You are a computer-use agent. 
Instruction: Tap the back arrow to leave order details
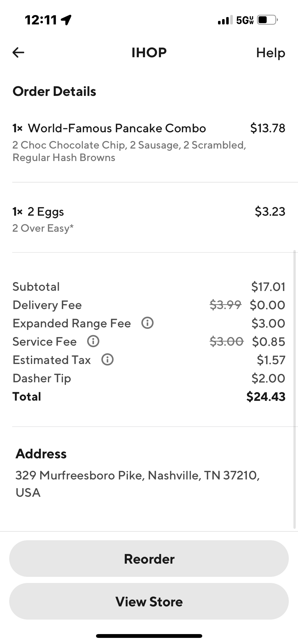point(18,53)
